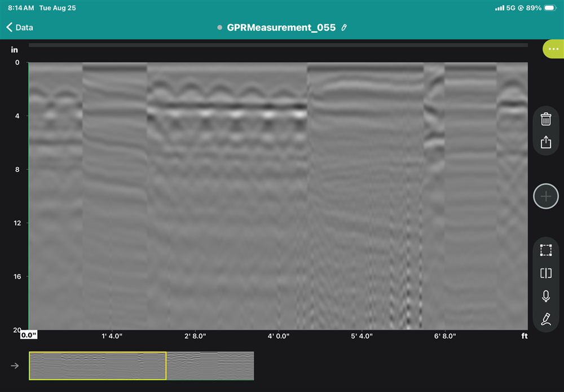Select the GPRMeasurement_055 title

pyautogui.click(x=281, y=27)
